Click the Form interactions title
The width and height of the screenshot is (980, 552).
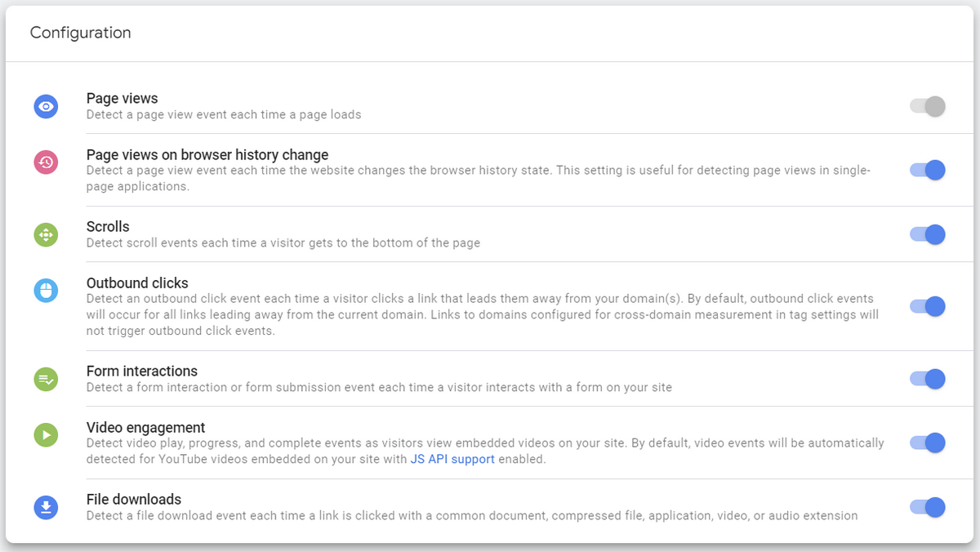[x=142, y=372]
